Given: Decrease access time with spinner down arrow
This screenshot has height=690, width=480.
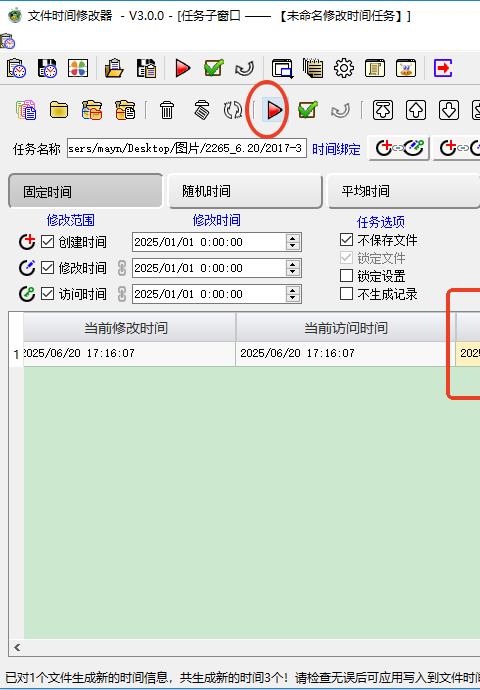Looking at the screenshot, I should coord(293,298).
